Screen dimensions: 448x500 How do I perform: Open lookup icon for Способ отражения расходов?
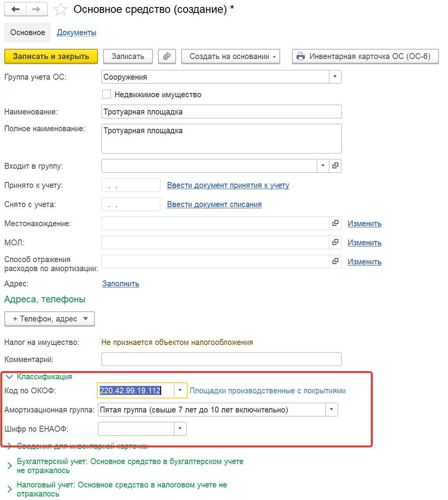click(x=335, y=261)
